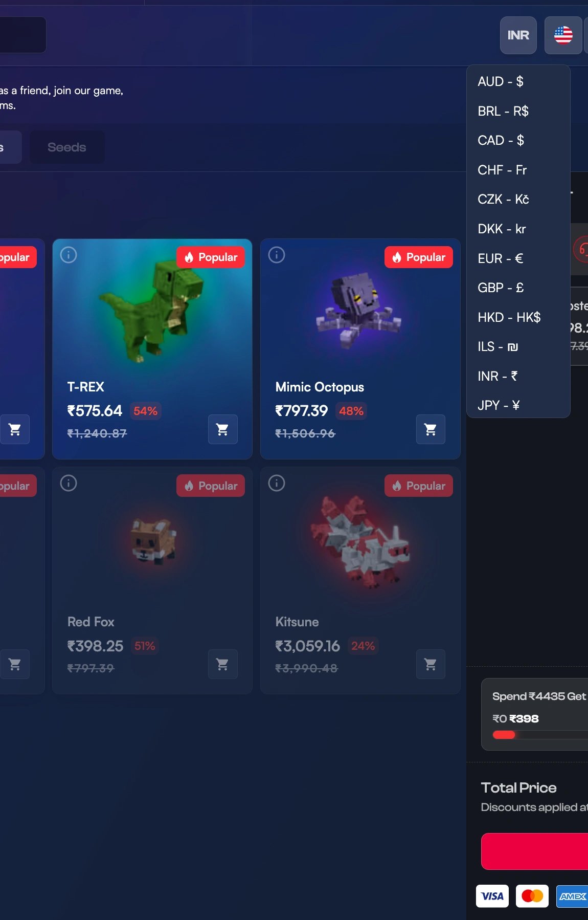Click the red checkout button
This screenshot has width=588, height=920.
coord(534,851)
